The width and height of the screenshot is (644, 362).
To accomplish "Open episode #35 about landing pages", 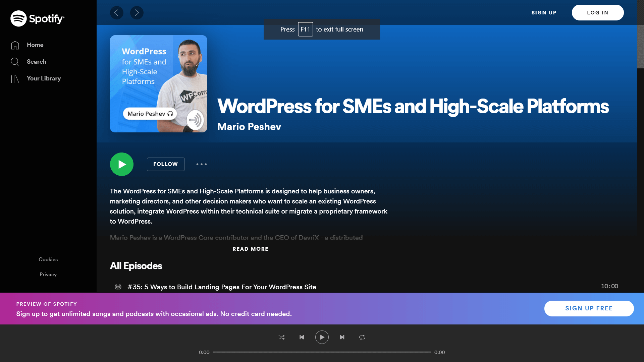I will pyautogui.click(x=222, y=287).
